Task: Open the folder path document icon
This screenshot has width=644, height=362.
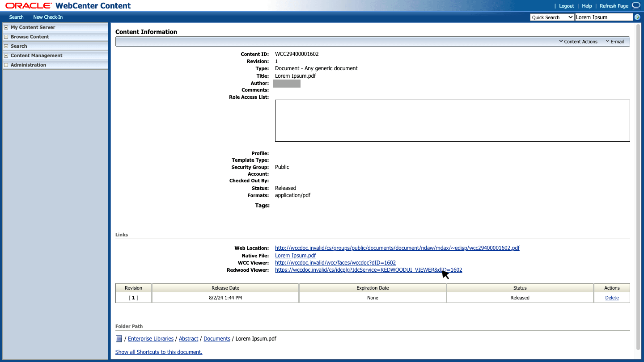Action: point(119,339)
